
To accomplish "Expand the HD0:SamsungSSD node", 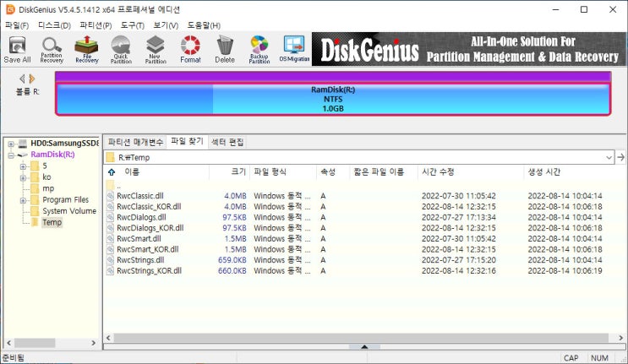I will (x=11, y=144).
